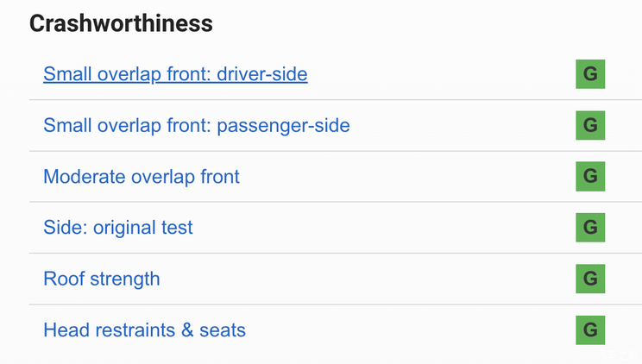Open the Small overlap front: passenger-side link
The image size is (642, 364).
196,126
